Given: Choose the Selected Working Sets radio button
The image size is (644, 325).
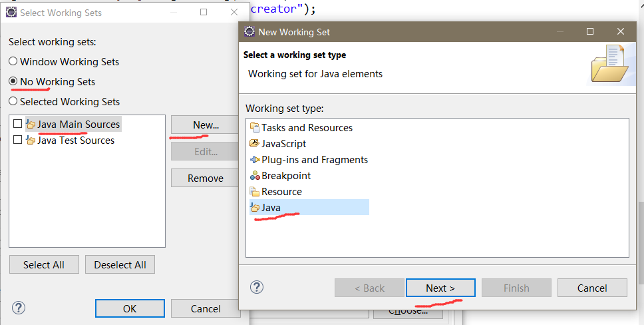Looking at the screenshot, I should coord(13,101).
